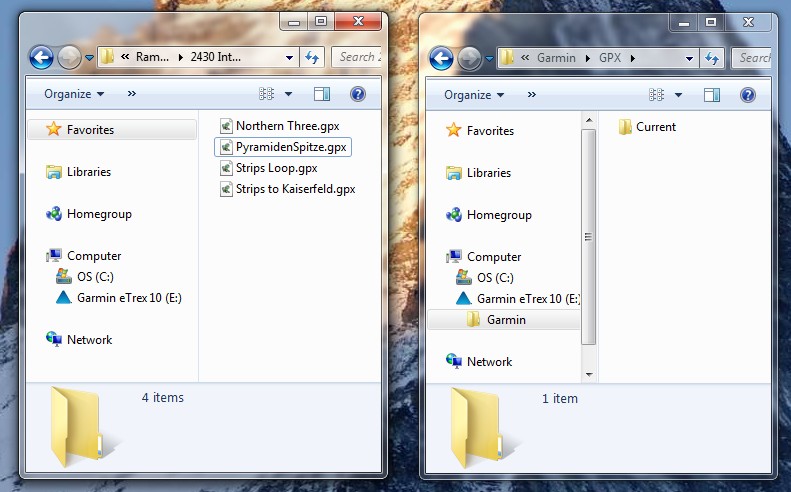This screenshot has height=492, width=791.
Task: Click the search box in left window
Action: click(357, 57)
